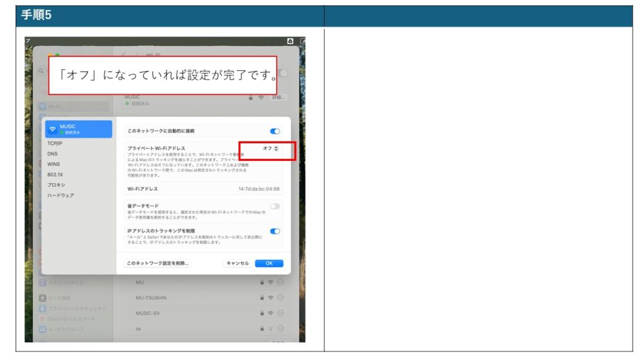
Task: Click the このネットワーク設定を削除 button
Action: pyautogui.click(x=158, y=263)
